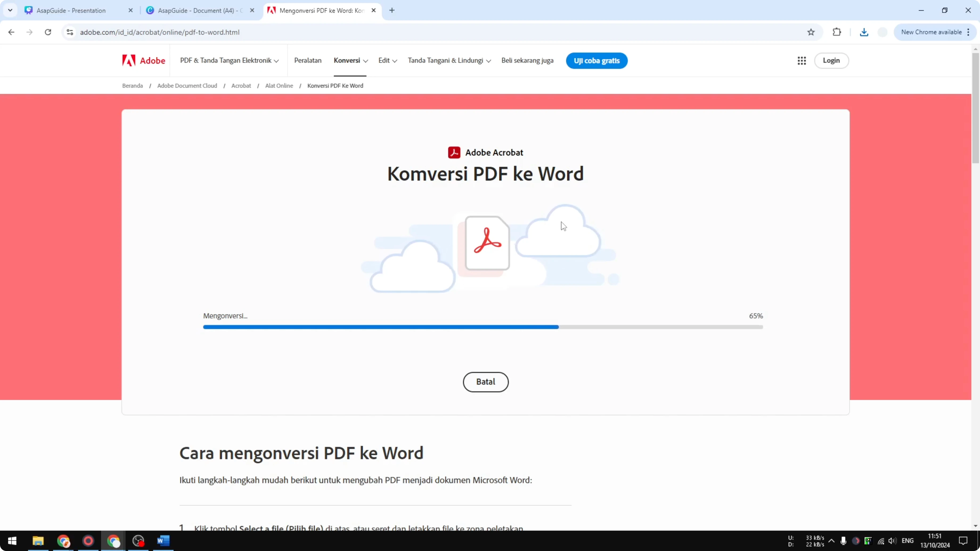Switch to the AsapGuide - Presentation tab
The image size is (980, 551).
coord(72,10)
